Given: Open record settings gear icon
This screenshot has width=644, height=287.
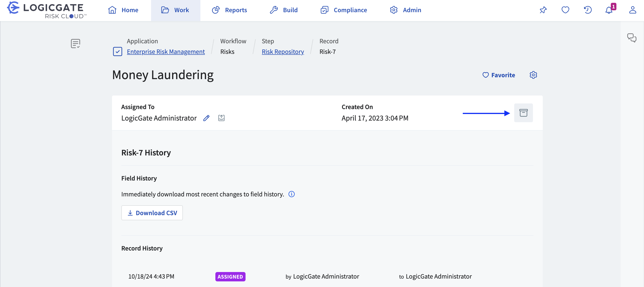Looking at the screenshot, I should click(x=533, y=75).
